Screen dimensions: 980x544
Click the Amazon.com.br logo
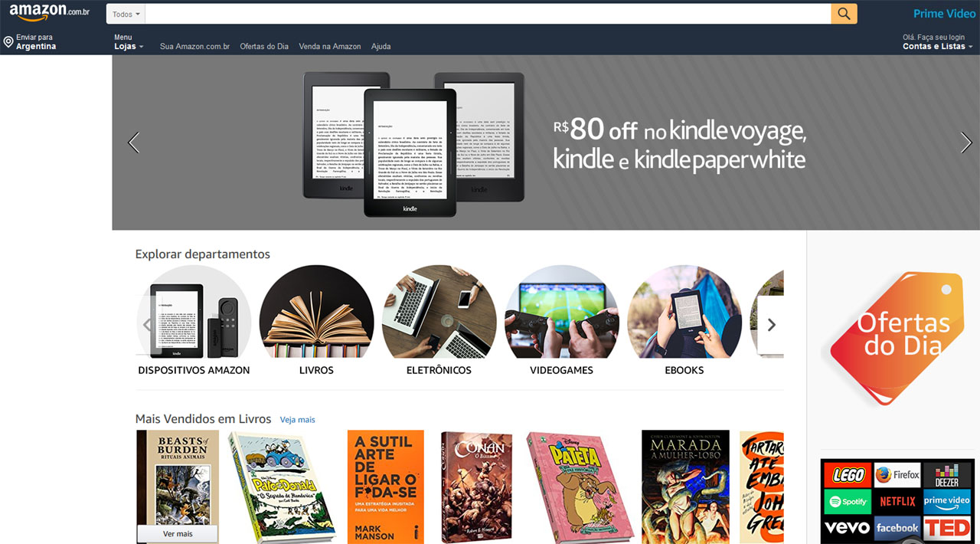[50, 13]
